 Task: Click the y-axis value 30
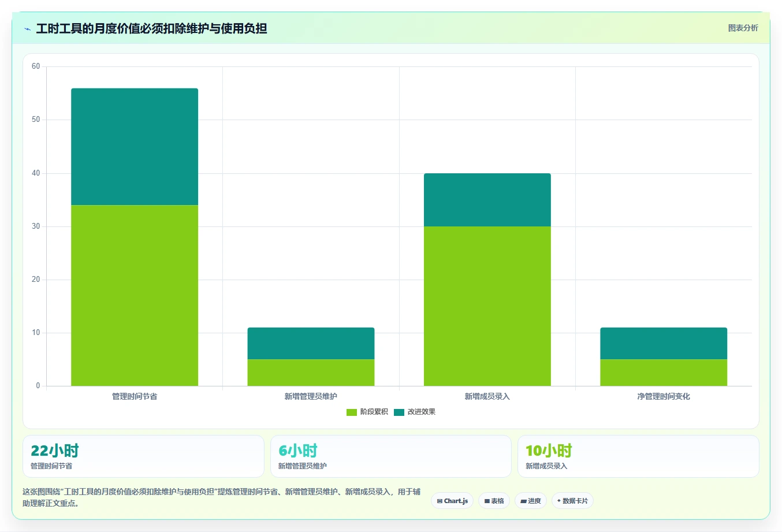(x=36, y=226)
